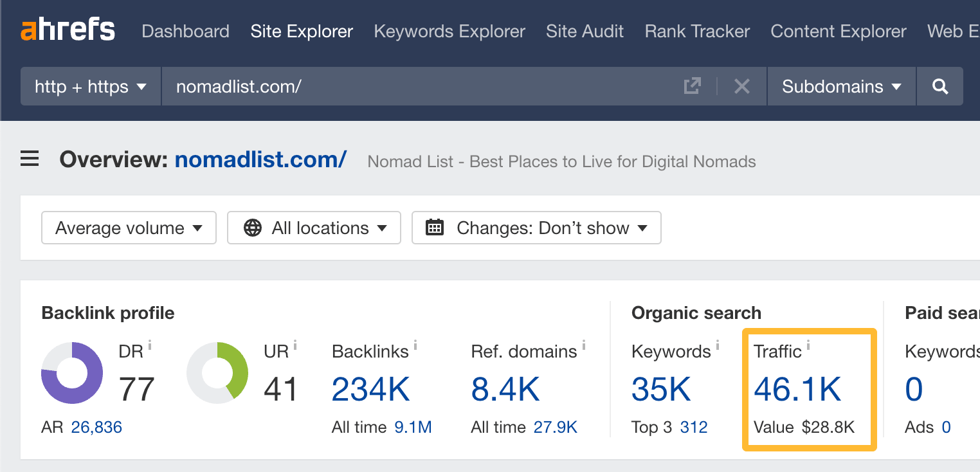
Task: Switch to Keywords Explorer
Action: pyautogui.click(x=449, y=31)
